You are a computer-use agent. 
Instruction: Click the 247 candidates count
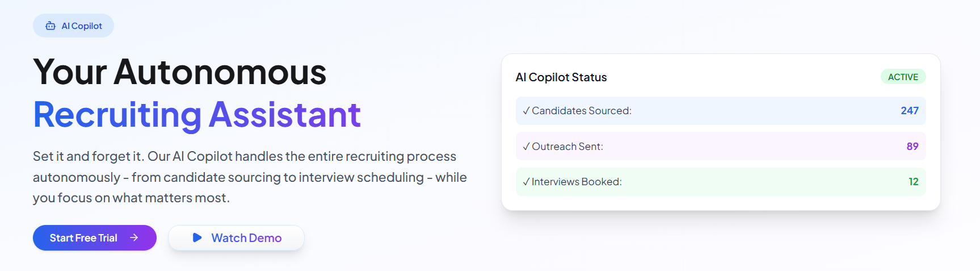[x=910, y=111]
